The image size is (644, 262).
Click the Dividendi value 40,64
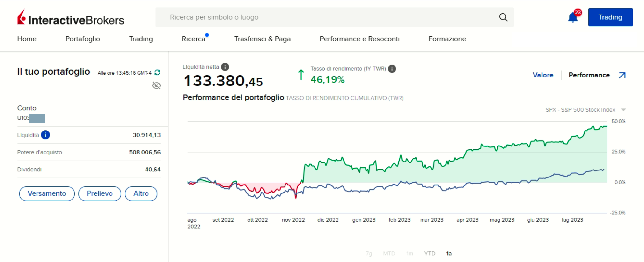pos(153,170)
